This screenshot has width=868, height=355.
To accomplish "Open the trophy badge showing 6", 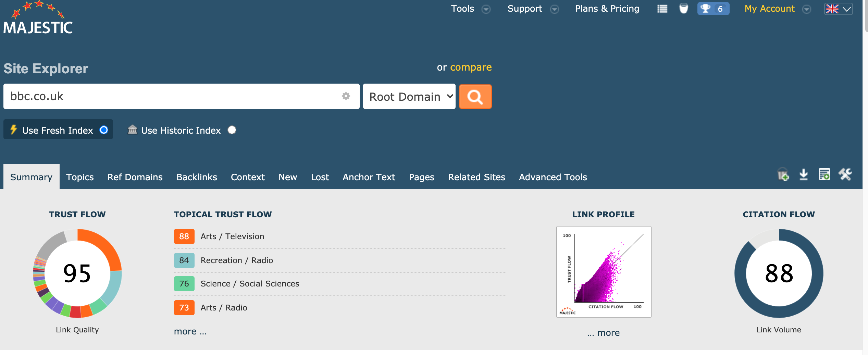I will [713, 9].
